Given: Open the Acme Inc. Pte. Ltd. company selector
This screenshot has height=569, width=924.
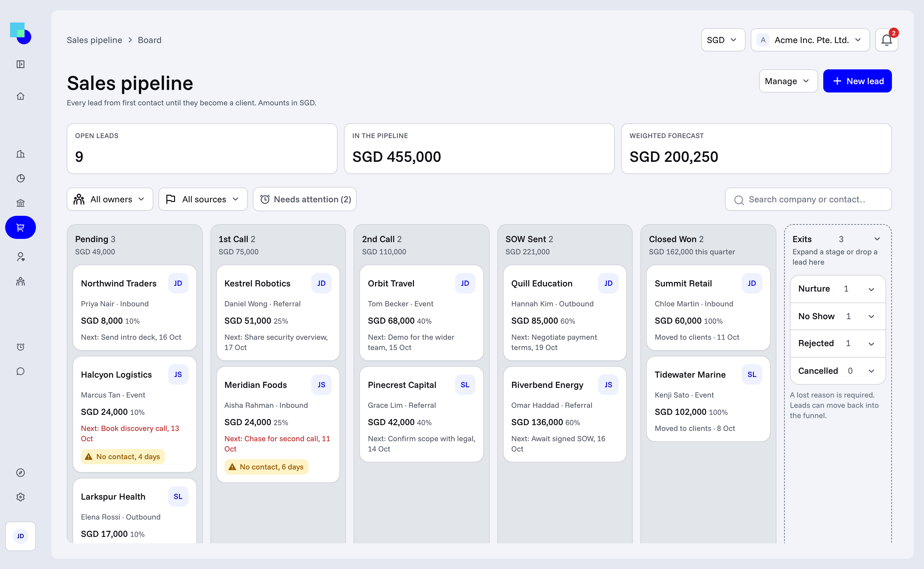Looking at the screenshot, I should [x=810, y=40].
